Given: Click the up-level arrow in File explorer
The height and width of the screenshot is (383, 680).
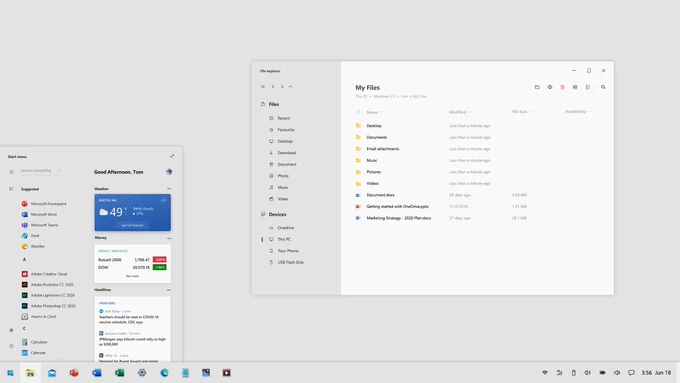Looking at the screenshot, I should (x=291, y=87).
